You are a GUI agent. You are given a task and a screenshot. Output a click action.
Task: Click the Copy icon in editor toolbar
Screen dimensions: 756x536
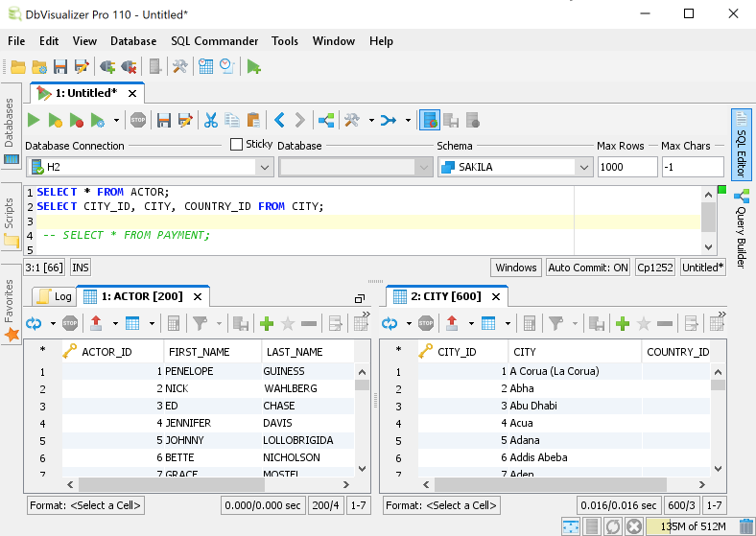pos(232,120)
